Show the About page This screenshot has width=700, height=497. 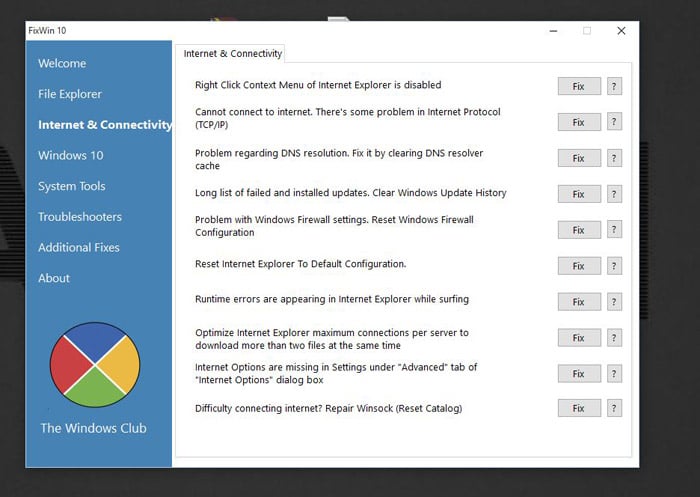pos(54,278)
